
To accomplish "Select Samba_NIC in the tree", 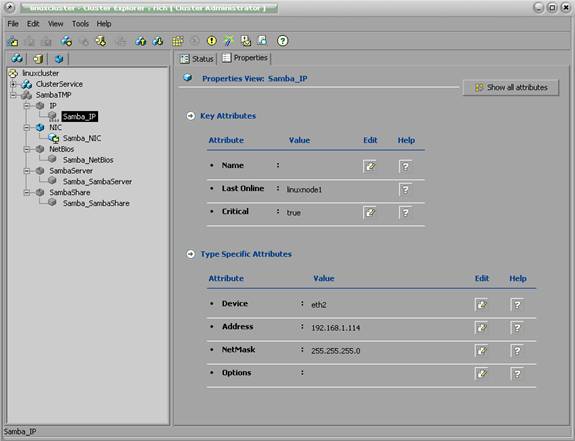I will coord(82,138).
